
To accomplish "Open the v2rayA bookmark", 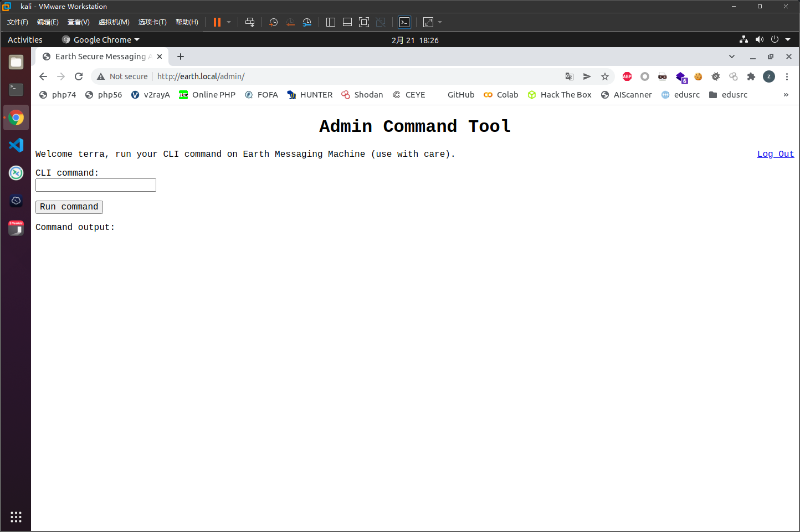I will [151, 95].
